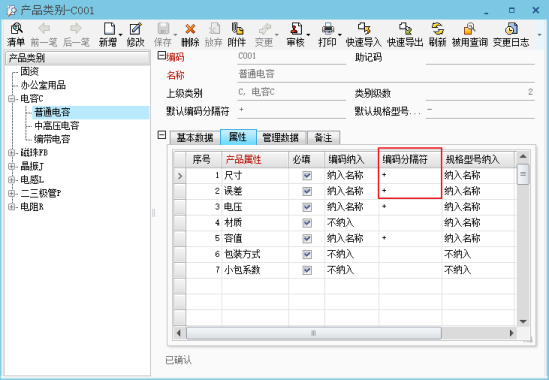The width and height of the screenshot is (549, 380).
Task: Switch to the 管理数据 tab
Action: point(281,138)
